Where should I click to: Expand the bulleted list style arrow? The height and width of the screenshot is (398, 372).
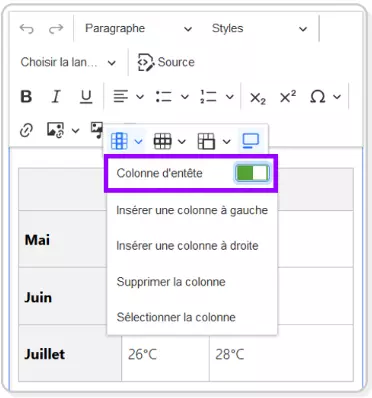[185, 97]
